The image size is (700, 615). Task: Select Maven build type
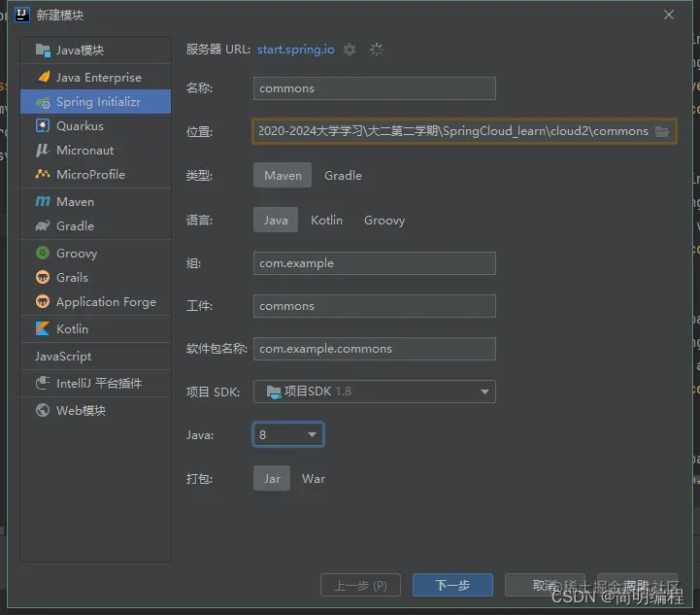click(x=283, y=175)
